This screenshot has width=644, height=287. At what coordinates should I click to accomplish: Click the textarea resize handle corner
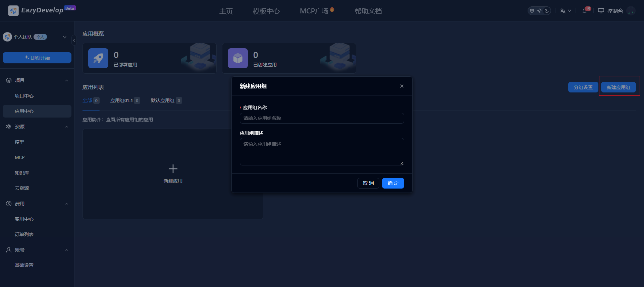tap(402, 163)
